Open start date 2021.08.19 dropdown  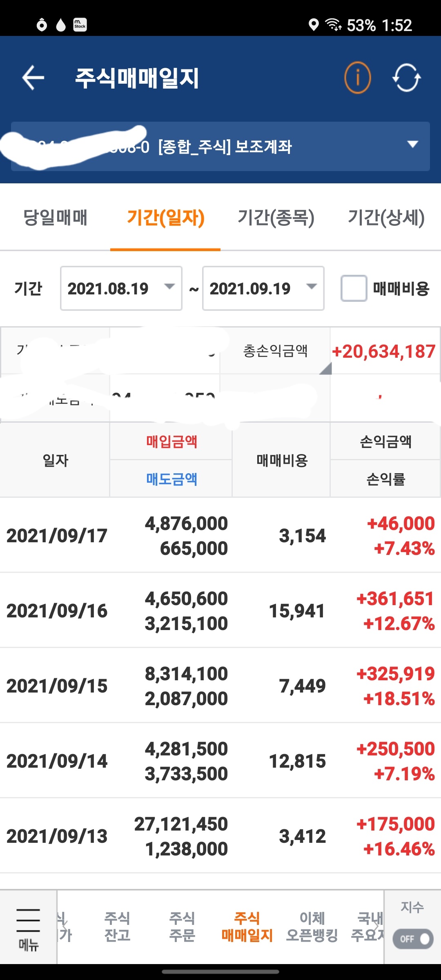point(121,288)
